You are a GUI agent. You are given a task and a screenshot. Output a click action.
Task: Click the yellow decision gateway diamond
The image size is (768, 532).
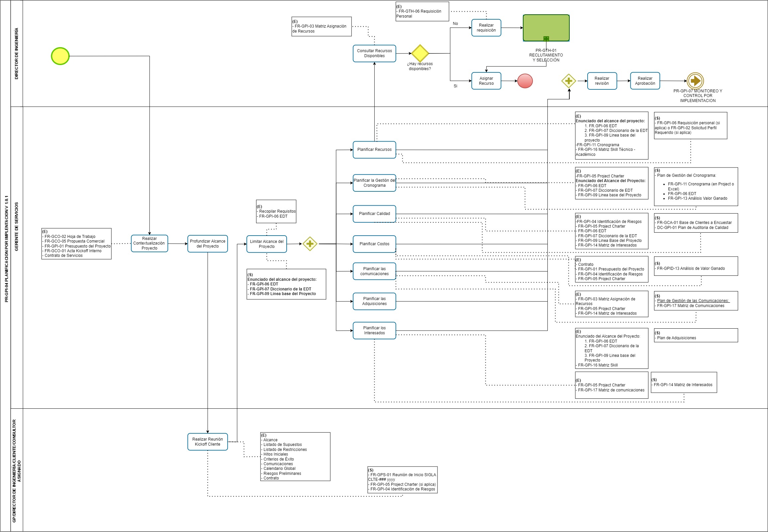pyautogui.click(x=420, y=53)
